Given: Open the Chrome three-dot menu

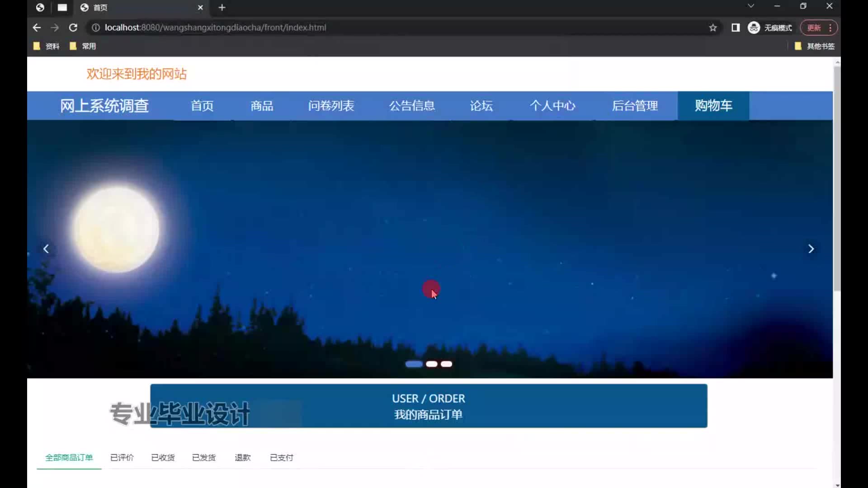Looking at the screenshot, I should coord(830,28).
